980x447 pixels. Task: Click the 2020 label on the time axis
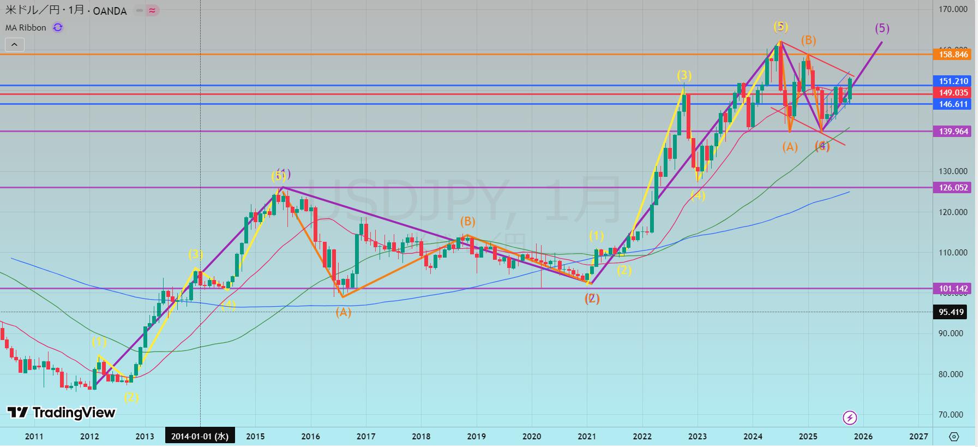coord(532,436)
